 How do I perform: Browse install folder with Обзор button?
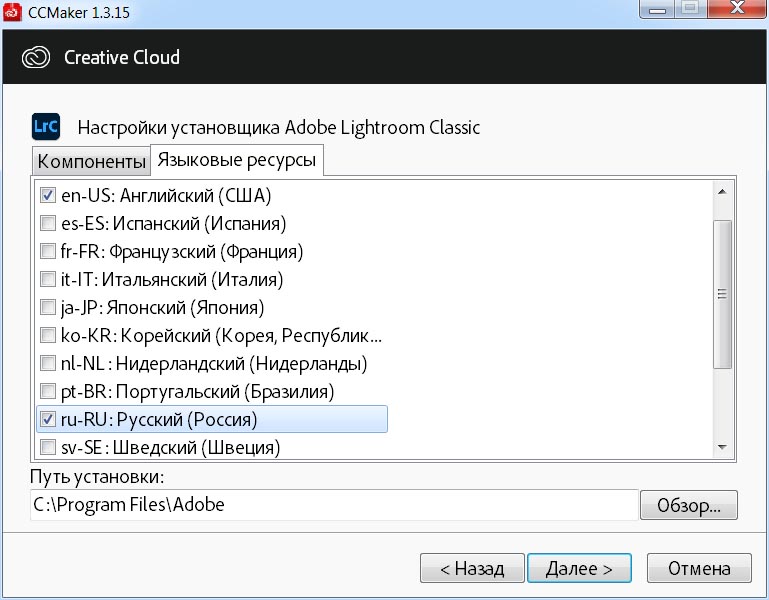[x=689, y=505]
